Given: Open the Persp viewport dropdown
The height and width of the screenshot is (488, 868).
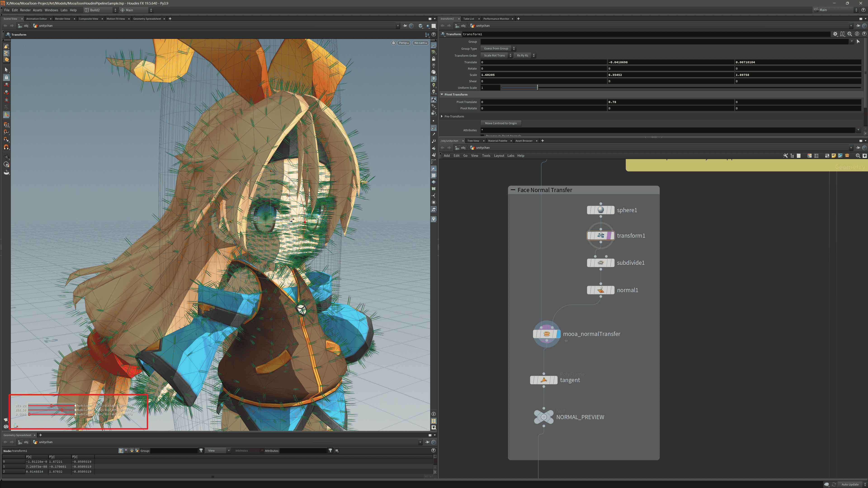Looking at the screenshot, I should coord(404,43).
